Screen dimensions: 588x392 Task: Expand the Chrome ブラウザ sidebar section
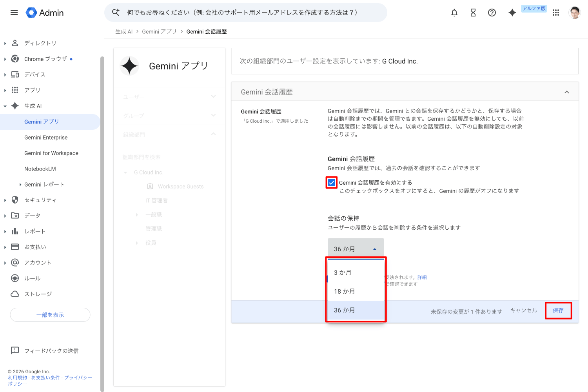point(5,59)
